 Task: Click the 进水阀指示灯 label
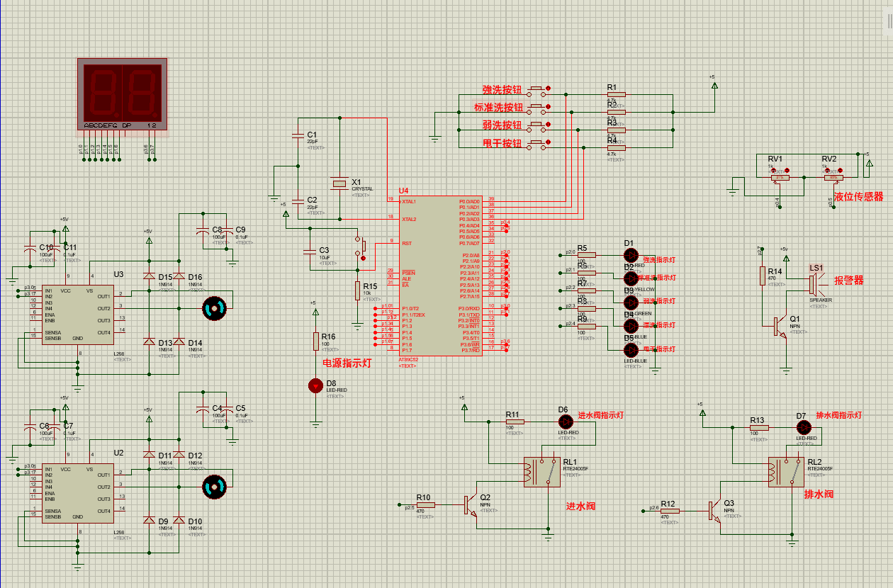[x=601, y=415]
